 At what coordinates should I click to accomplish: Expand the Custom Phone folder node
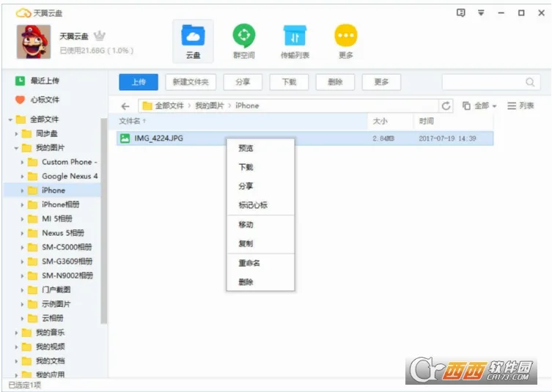tap(22, 162)
